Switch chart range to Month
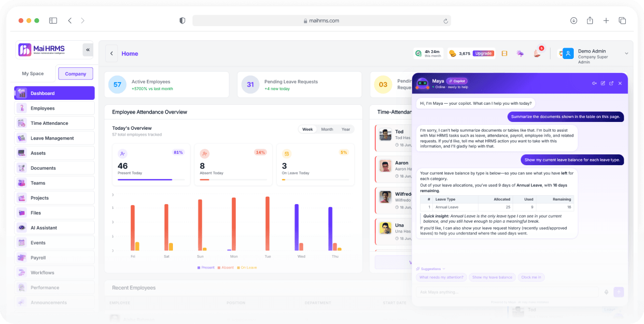This screenshot has height=324, width=644. [327, 129]
